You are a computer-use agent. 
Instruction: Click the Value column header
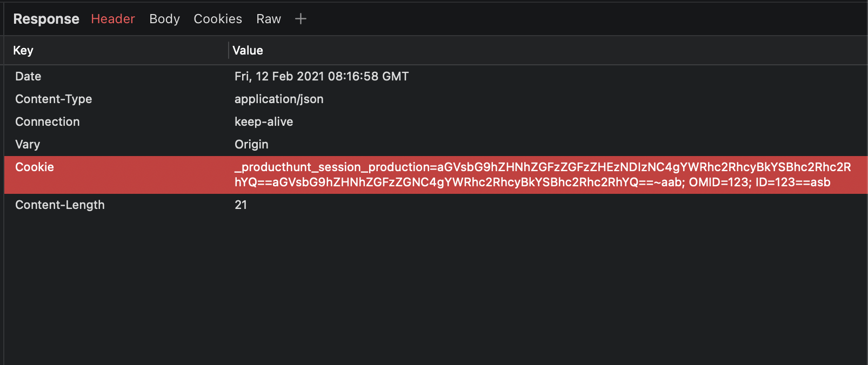coord(248,50)
